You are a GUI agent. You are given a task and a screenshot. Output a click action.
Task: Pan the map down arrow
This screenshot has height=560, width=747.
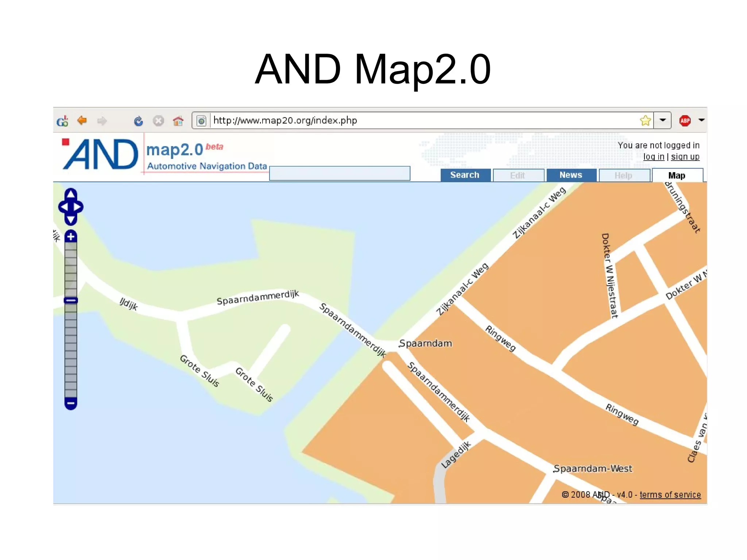(x=71, y=220)
